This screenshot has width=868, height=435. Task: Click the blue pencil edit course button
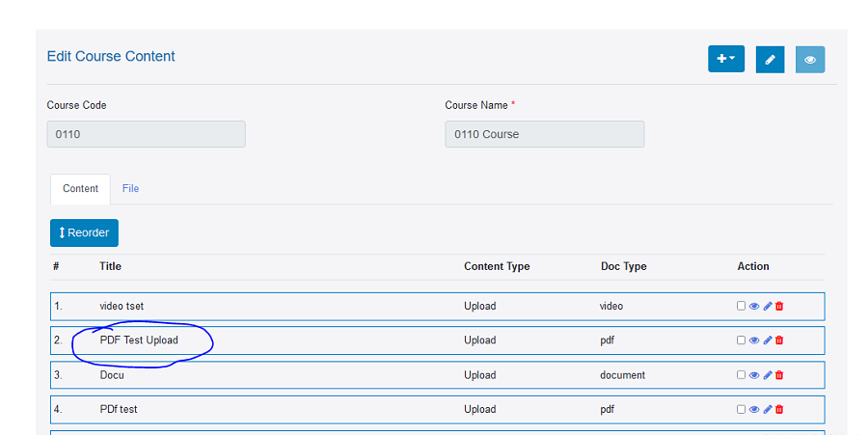[770, 59]
